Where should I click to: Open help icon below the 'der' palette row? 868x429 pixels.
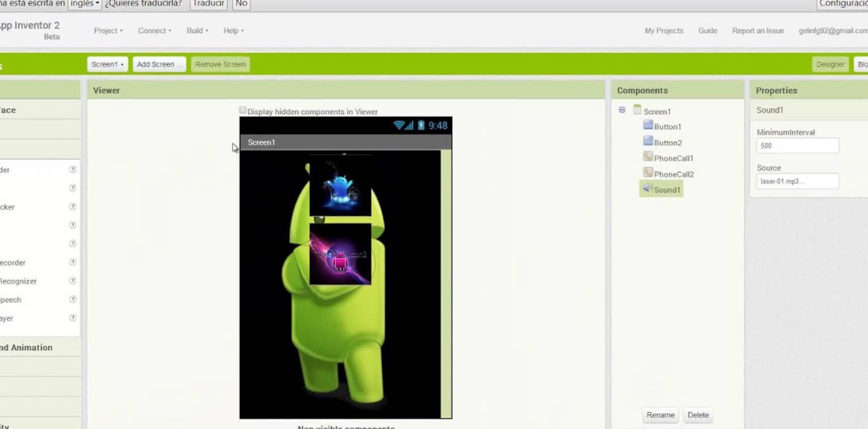point(73,188)
